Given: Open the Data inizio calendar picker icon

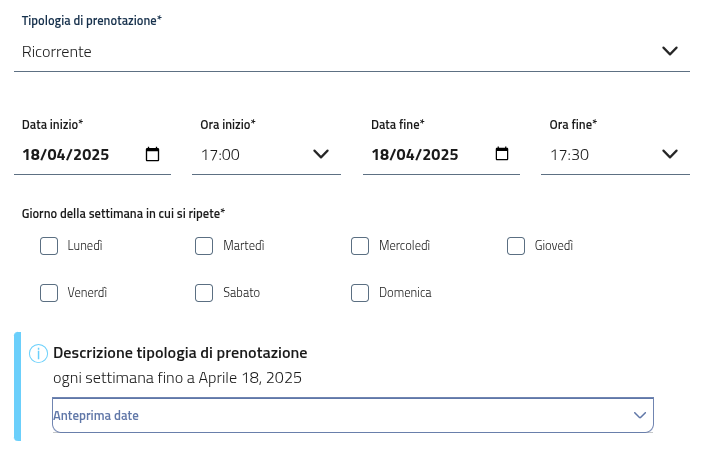Looking at the screenshot, I should click(153, 154).
